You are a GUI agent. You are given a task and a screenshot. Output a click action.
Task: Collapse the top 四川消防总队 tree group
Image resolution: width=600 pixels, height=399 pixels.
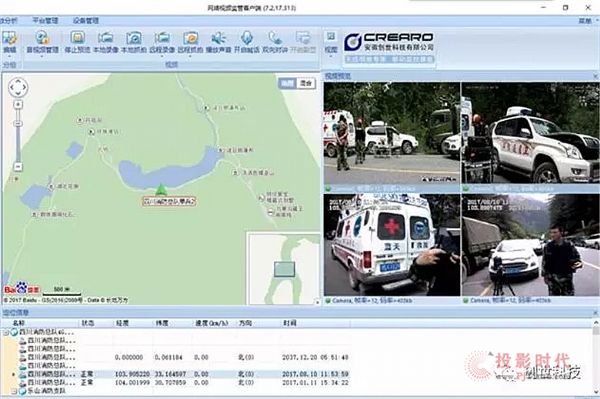pos(6,332)
